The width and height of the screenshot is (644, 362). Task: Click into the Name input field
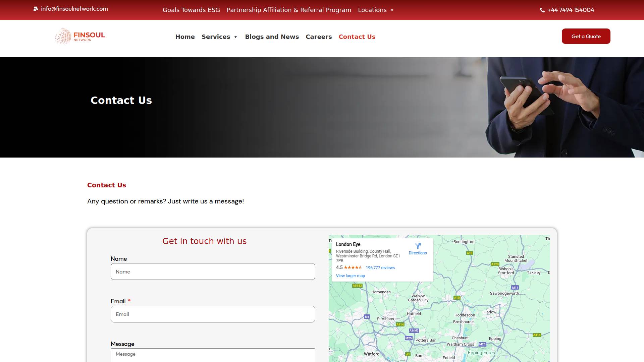tap(213, 271)
